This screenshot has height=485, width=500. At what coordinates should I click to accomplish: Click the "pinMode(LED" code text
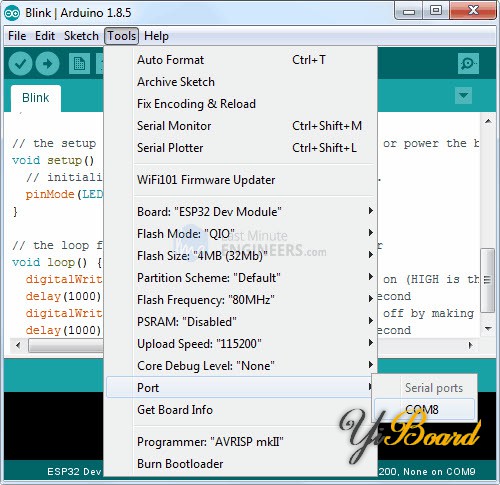point(65,194)
